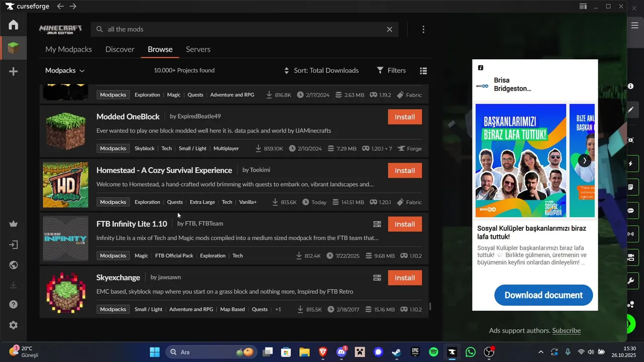Click the Filters funnel button
Image resolution: width=644 pixels, height=362 pixels.
[391, 70]
